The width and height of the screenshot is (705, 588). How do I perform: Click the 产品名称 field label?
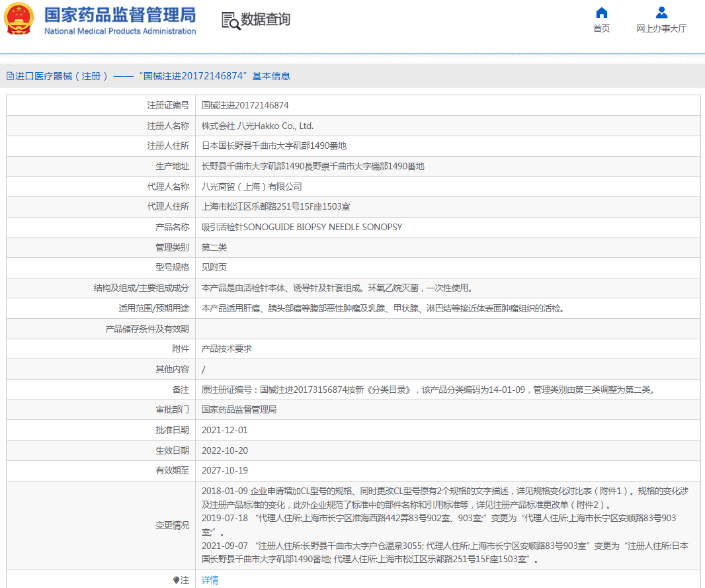[x=172, y=227]
